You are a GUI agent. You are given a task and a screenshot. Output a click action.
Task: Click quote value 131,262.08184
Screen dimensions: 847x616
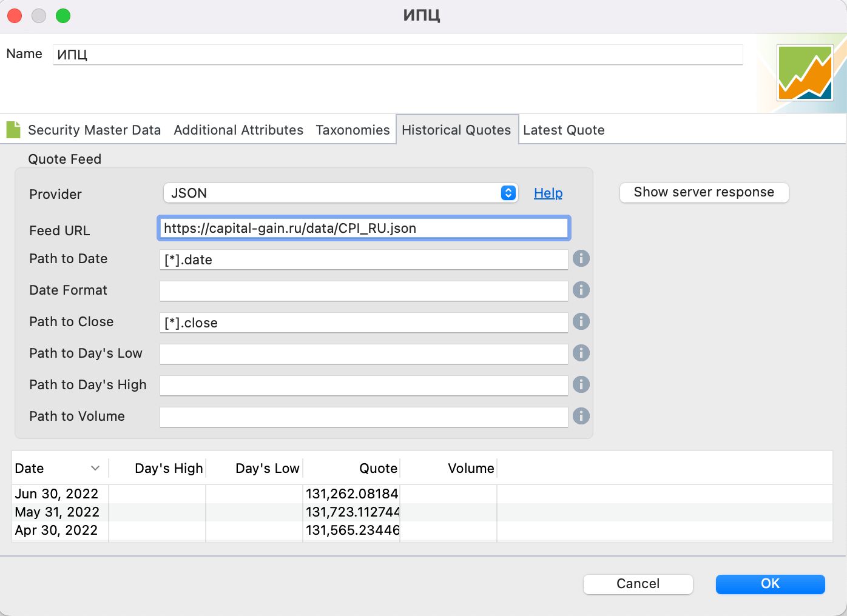[x=352, y=494]
